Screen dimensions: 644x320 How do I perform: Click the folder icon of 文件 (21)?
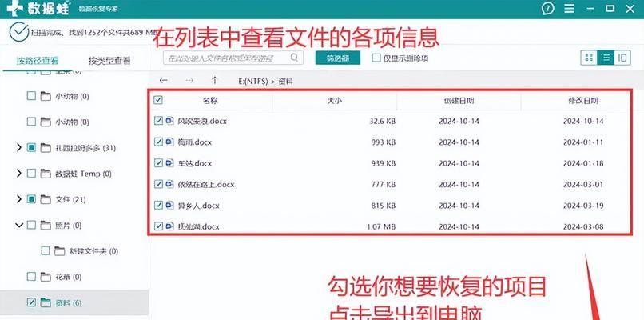pos(46,199)
